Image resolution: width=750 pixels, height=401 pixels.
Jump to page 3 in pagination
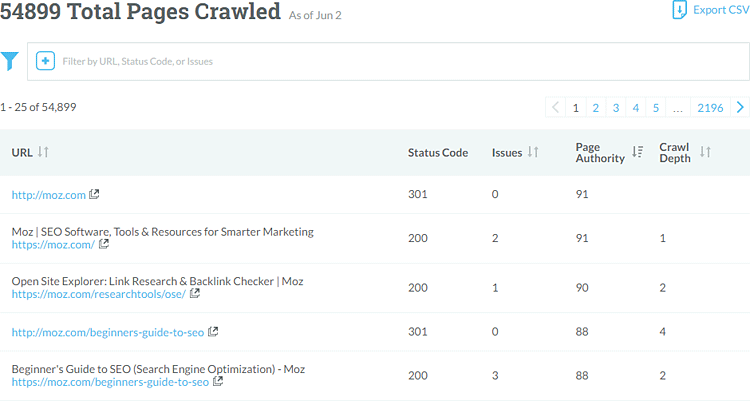pyautogui.click(x=615, y=107)
